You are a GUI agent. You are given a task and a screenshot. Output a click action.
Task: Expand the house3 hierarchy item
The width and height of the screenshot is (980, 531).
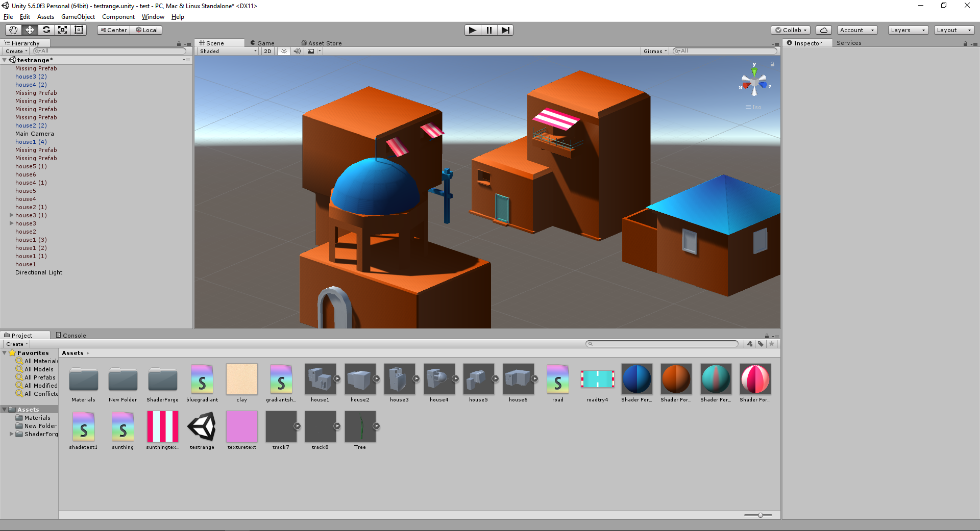tap(12, 223)
